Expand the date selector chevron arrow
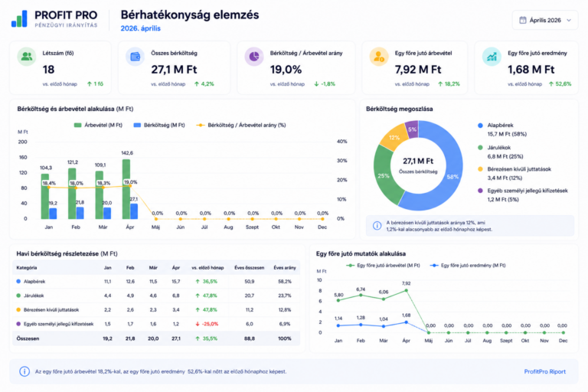This screenshot has height=392, width=588. pyautogui.click(x=569, y=20)
